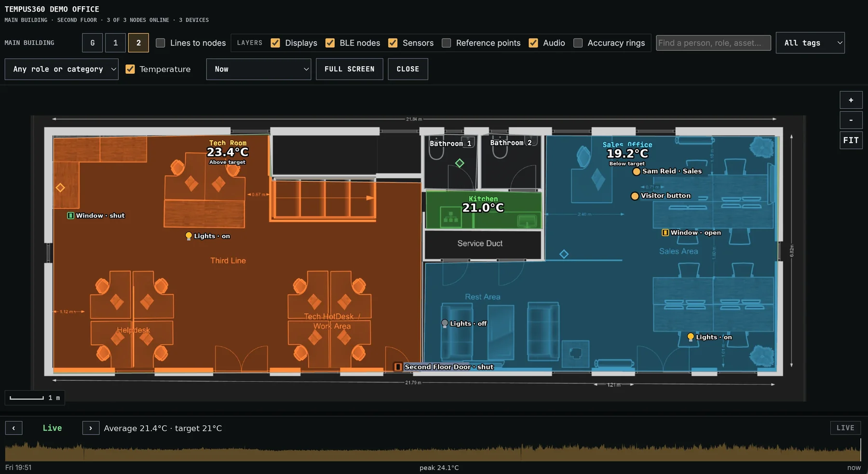Click the Service Duct label
This screenshot has width=868, height=474.
coord(480,244)
